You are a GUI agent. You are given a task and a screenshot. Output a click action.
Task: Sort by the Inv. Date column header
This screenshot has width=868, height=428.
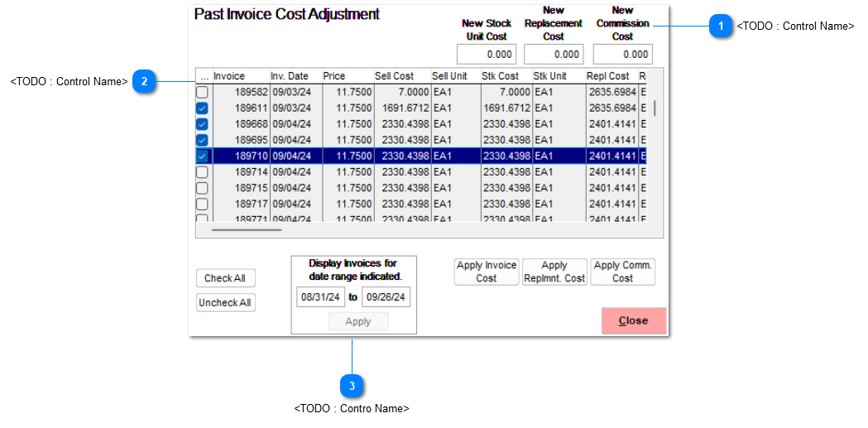[295, 76]
